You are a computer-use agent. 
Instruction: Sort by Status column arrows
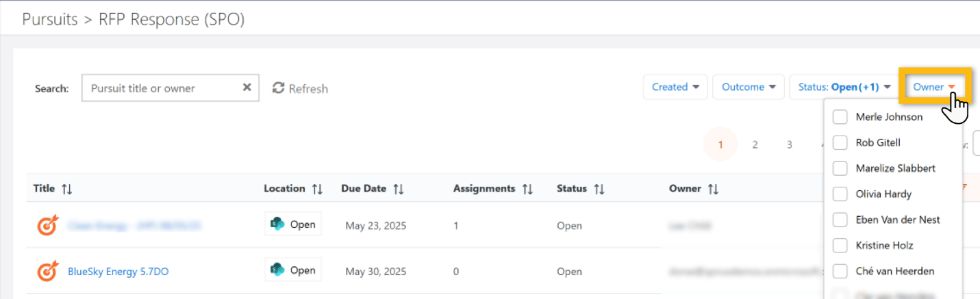pyautogui.click(x=599, y=189)
